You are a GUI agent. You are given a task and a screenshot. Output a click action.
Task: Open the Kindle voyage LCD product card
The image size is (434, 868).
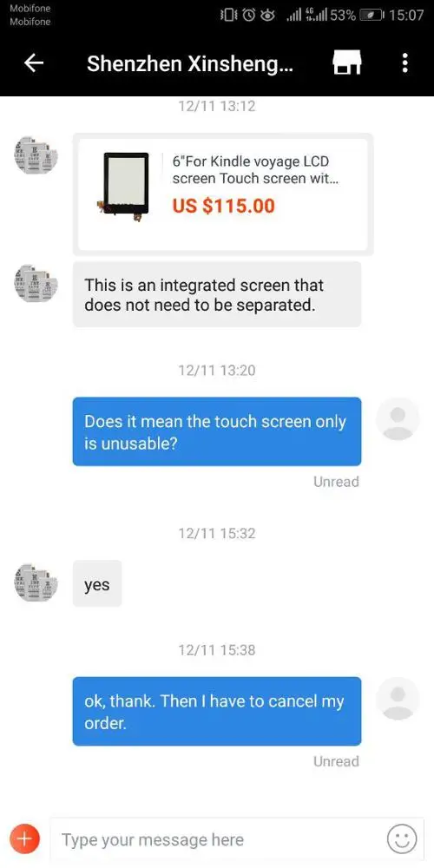point(223,194)
